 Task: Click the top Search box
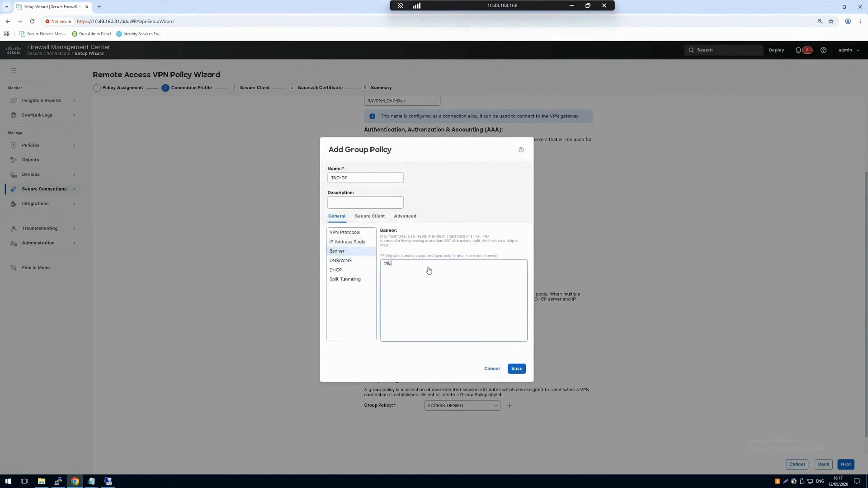tap(724, 50)
